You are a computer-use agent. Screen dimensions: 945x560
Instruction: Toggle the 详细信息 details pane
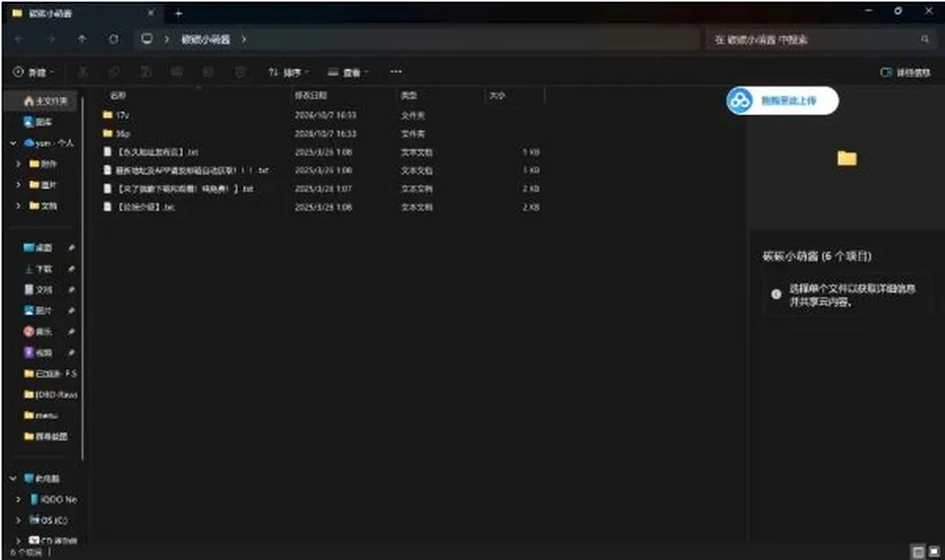pos(906,72)
